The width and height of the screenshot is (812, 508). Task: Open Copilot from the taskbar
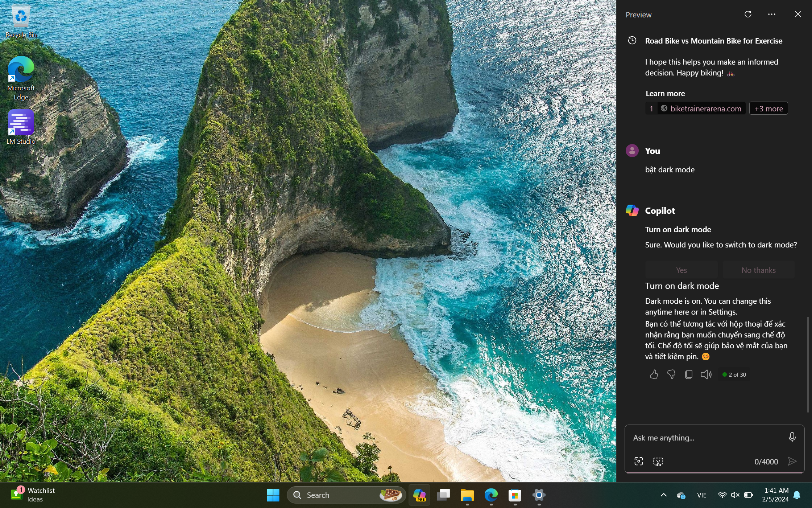[x=419, y=495]
